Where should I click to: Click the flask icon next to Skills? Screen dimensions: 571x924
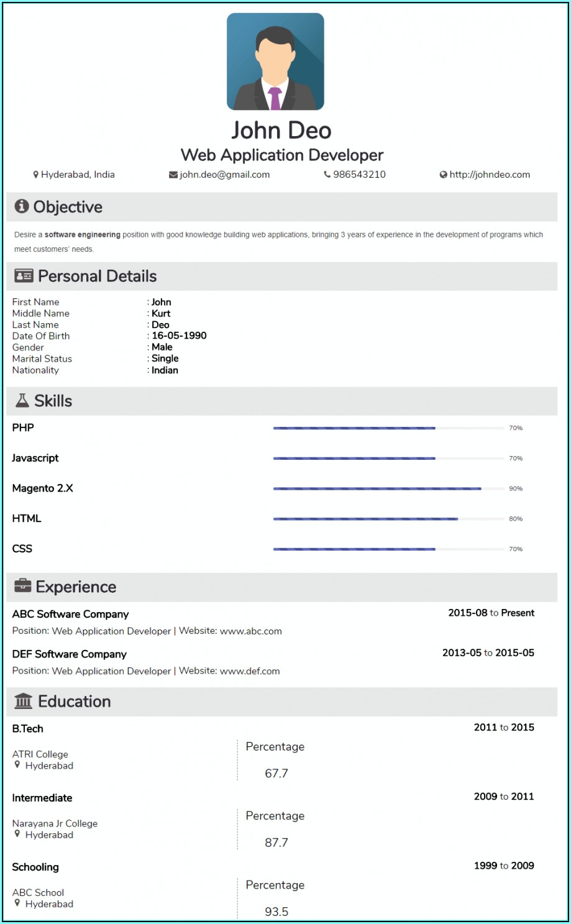[22, 401]
